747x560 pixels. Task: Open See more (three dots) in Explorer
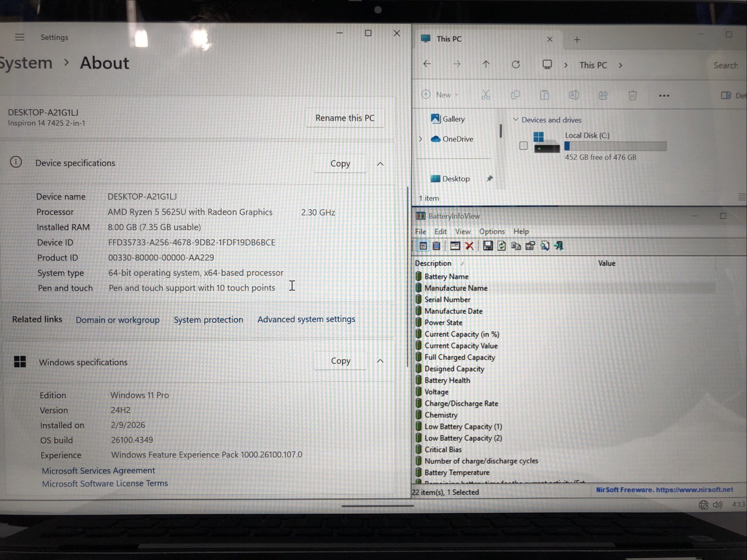(x=664, y=96)
